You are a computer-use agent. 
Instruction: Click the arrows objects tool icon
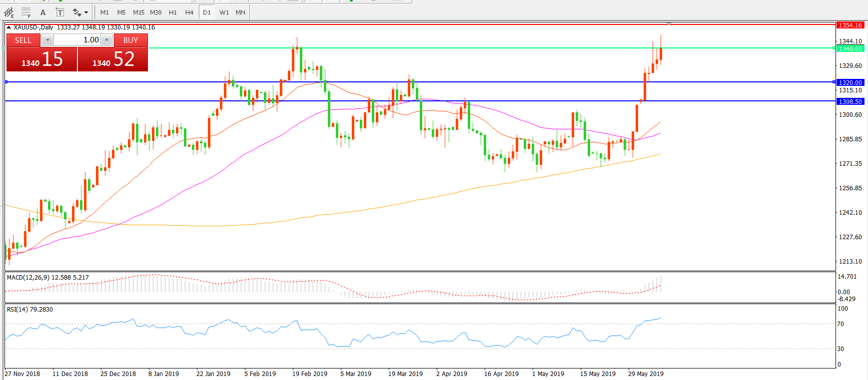point(77,12)
